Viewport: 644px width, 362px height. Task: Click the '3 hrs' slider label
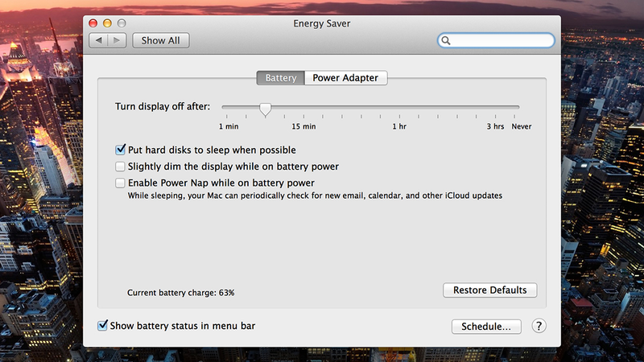(495, 126)
